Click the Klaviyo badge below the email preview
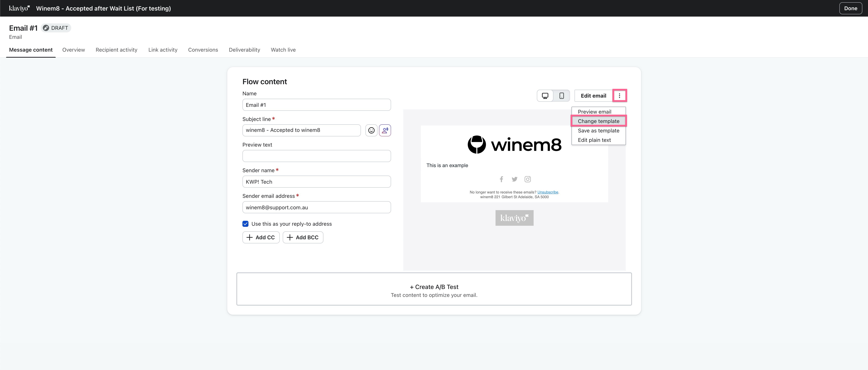 [x=514, y=218]
